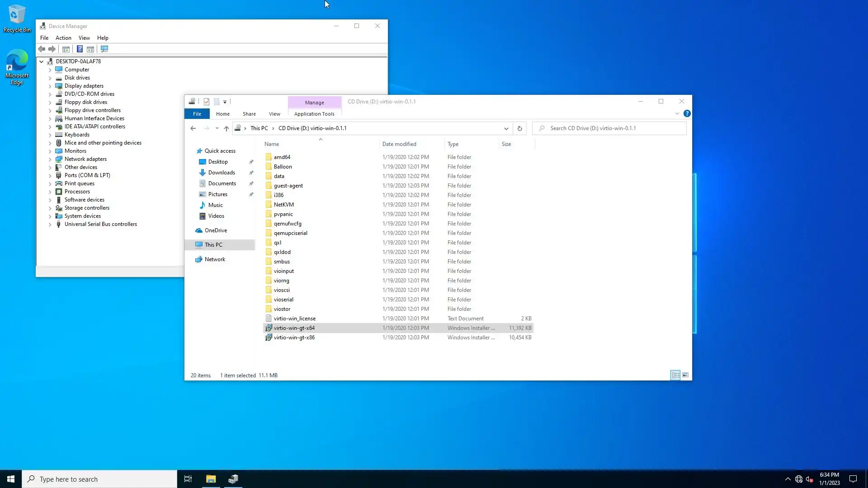Open the Application Tools ribbon tab
Screen dimensions: 868x488
[314, 114]
